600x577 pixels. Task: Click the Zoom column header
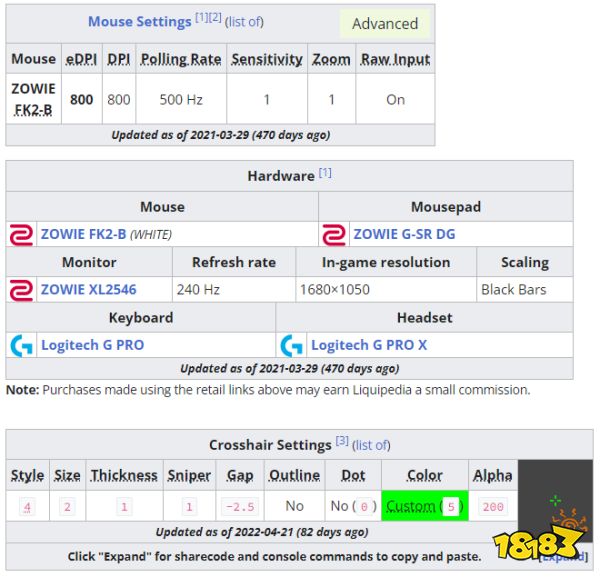(x=331, y=59)
